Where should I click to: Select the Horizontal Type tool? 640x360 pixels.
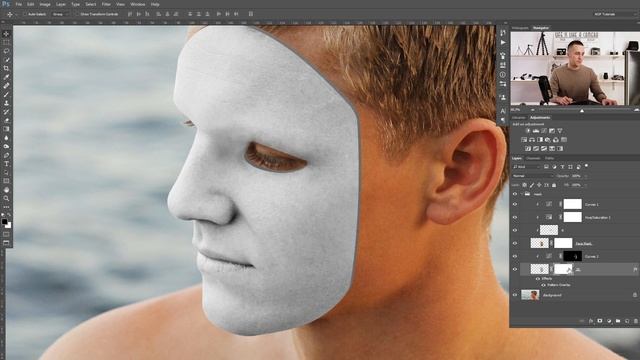point(6,164)
